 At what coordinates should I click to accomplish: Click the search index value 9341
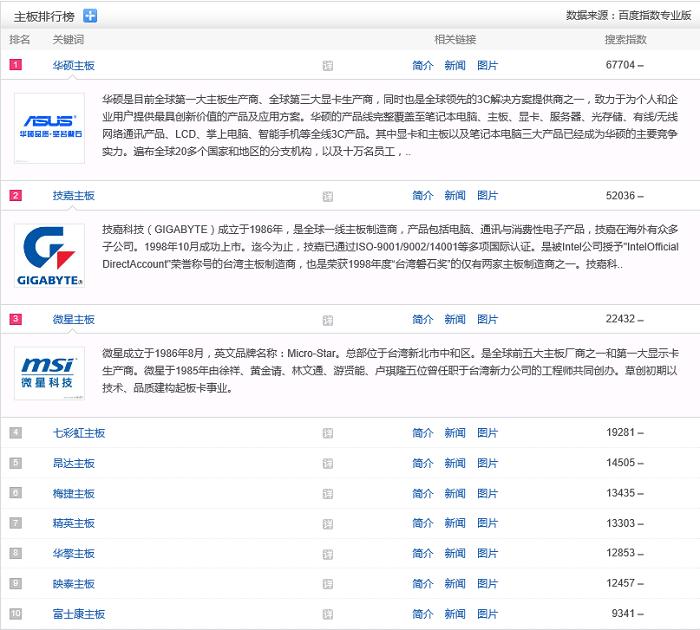623,613
